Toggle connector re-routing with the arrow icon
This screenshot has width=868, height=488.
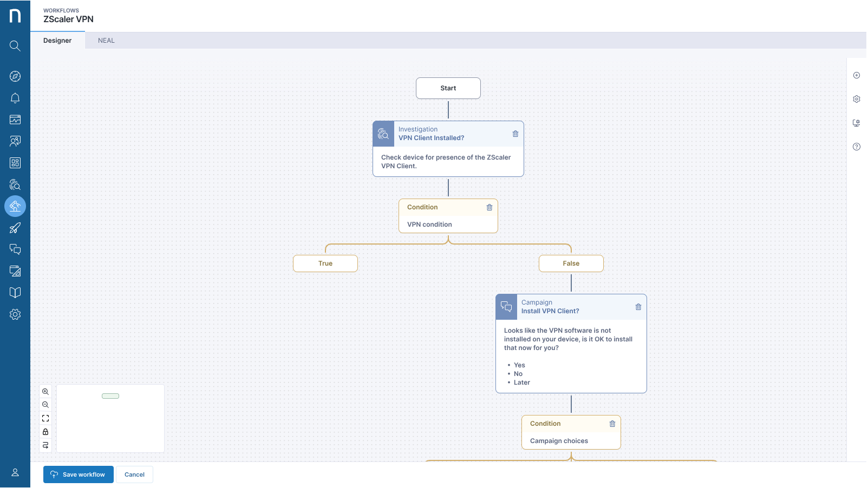(45, 445)
